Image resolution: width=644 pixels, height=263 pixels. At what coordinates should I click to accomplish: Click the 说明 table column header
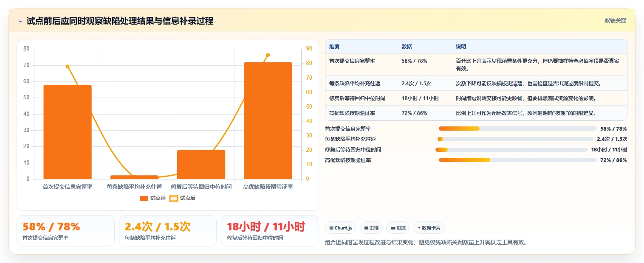461,46
